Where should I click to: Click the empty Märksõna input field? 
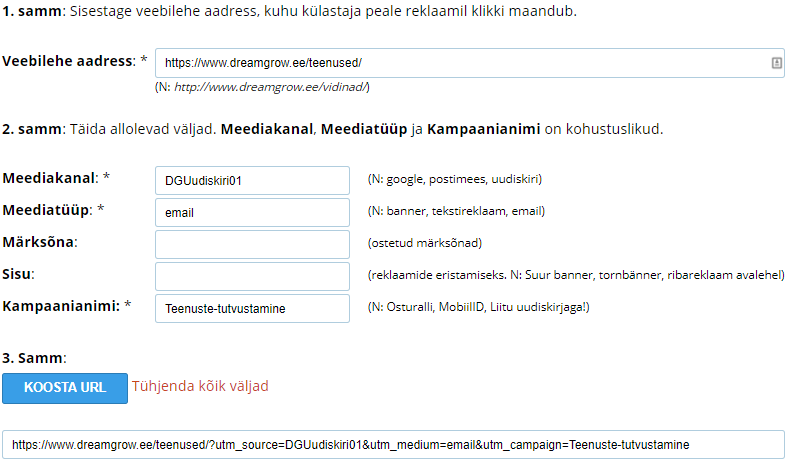[x=252, y=245]
